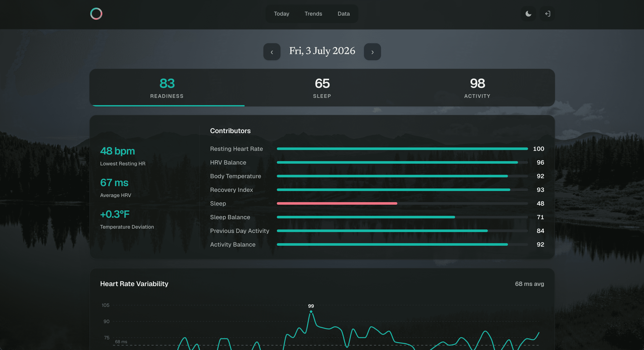Open the Data nav tab

343,14
